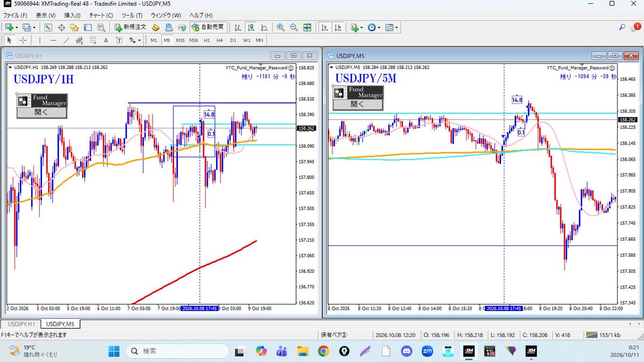Image resolution: width=644 pixels, height=362 pixels.
Task: Select the M30 timeframe button
Action: click(x=193, y=40)
